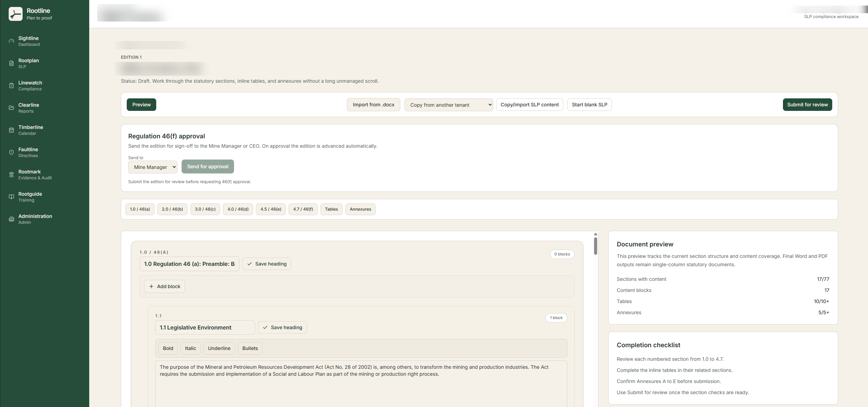Open the Sightline dashboard gauge icon
This screenshot has height=407, width=868.
click(x=11, y=41)
